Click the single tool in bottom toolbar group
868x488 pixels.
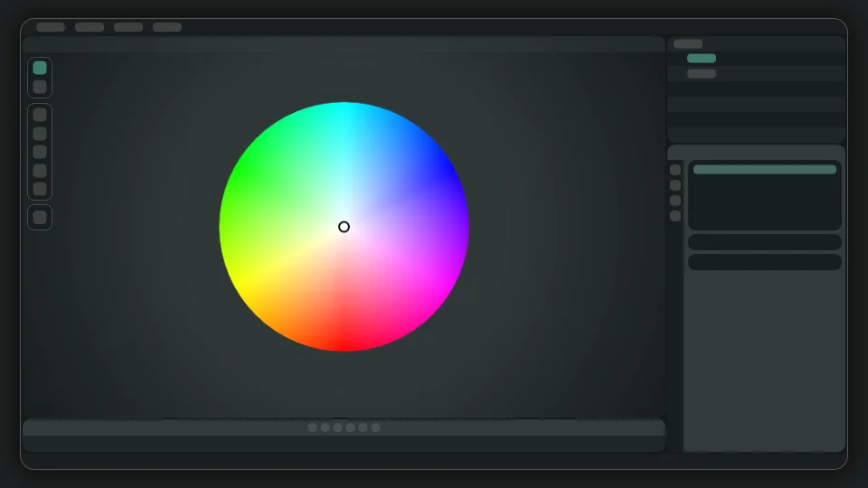point(40,217)
